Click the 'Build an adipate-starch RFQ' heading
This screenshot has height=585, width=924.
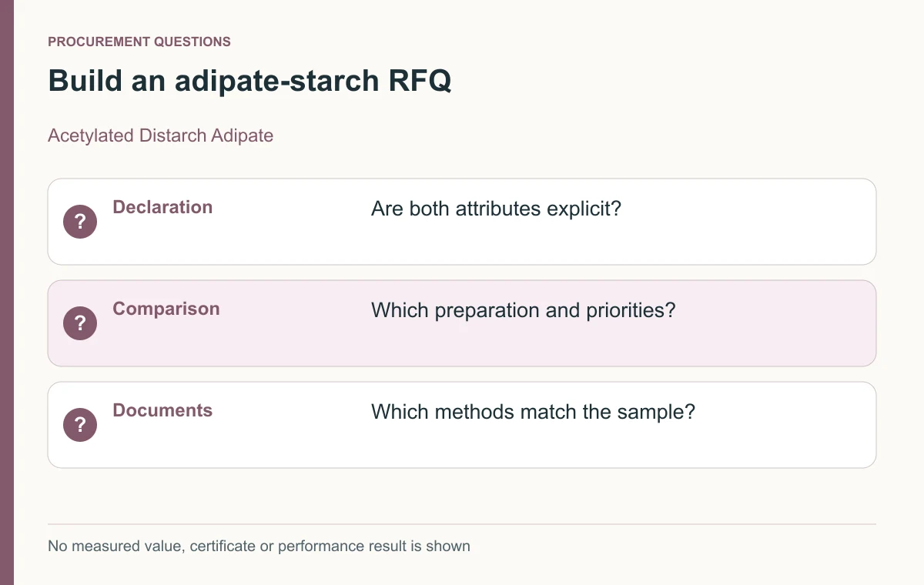tap(249, 81)
